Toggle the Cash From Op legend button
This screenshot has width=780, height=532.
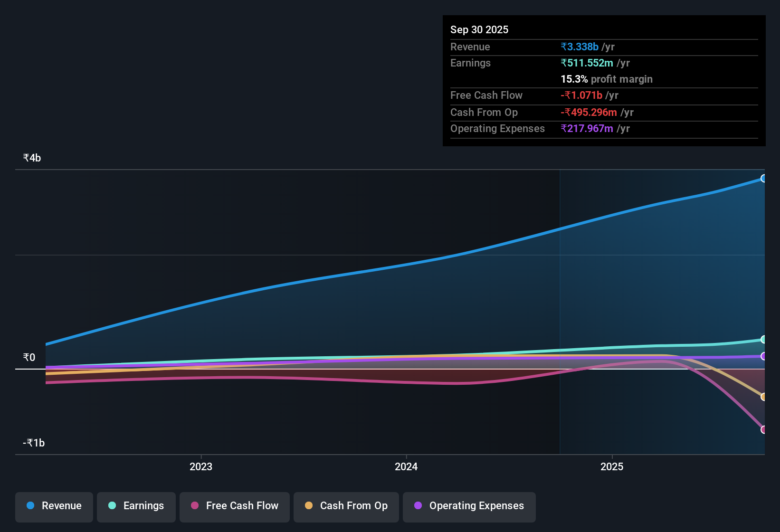coord(346,507)
